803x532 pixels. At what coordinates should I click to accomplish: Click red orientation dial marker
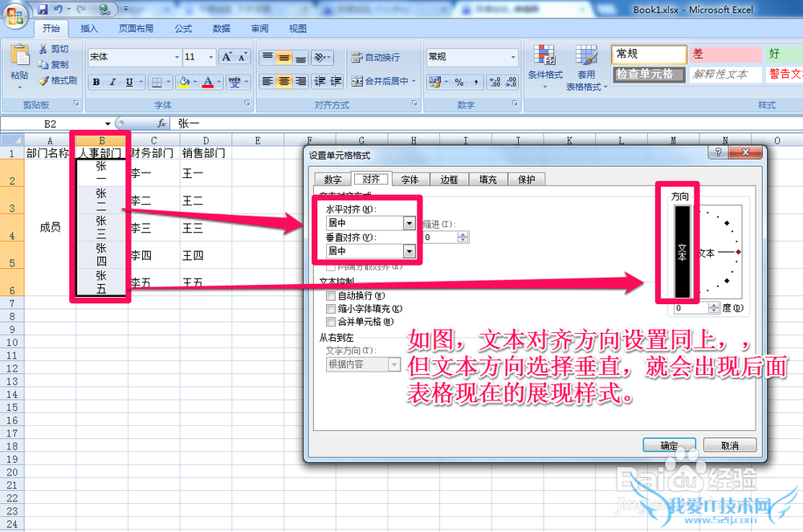tap(738, 252)
